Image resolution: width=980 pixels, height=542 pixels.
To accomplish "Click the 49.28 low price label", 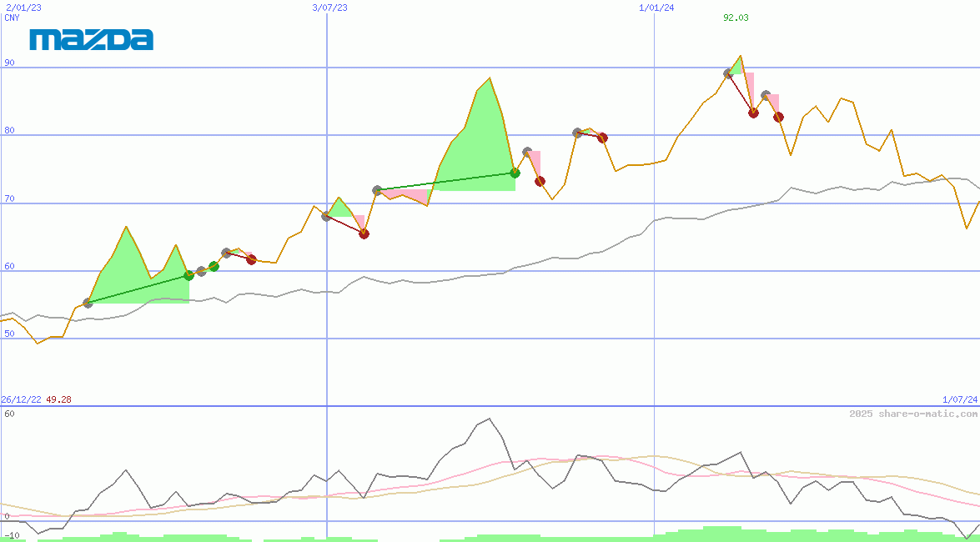I will pos(58,399).
